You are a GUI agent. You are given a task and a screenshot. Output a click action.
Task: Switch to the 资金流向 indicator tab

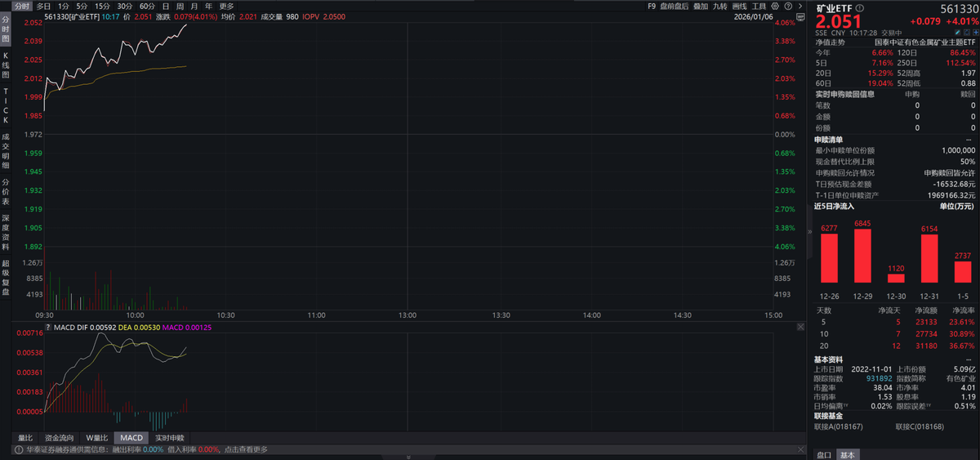tap(60, 438)
